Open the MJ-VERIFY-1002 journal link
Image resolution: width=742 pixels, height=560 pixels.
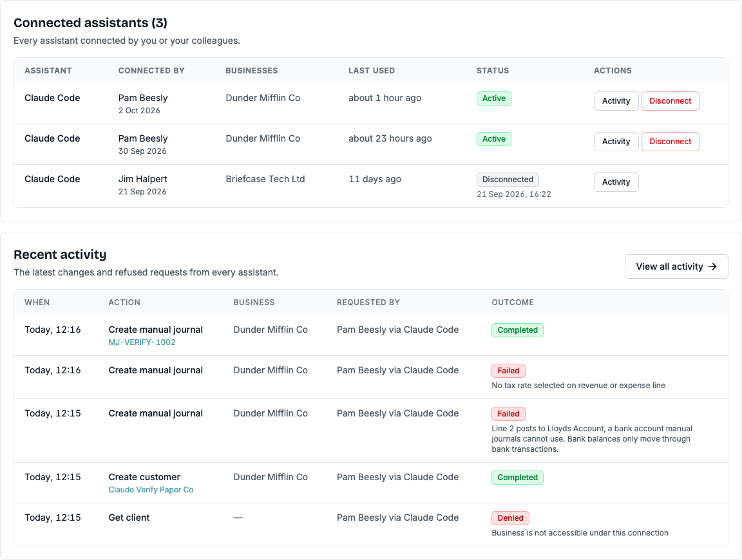pos(142,342)
